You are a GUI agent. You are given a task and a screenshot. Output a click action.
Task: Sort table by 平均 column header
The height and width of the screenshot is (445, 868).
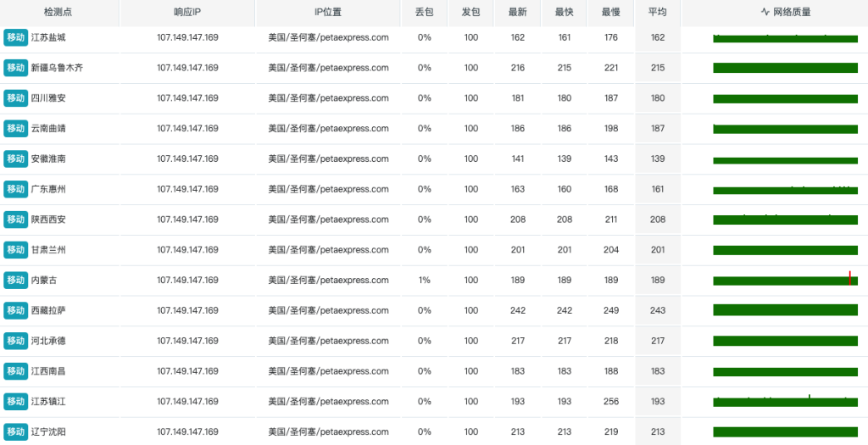click(657, 13)
